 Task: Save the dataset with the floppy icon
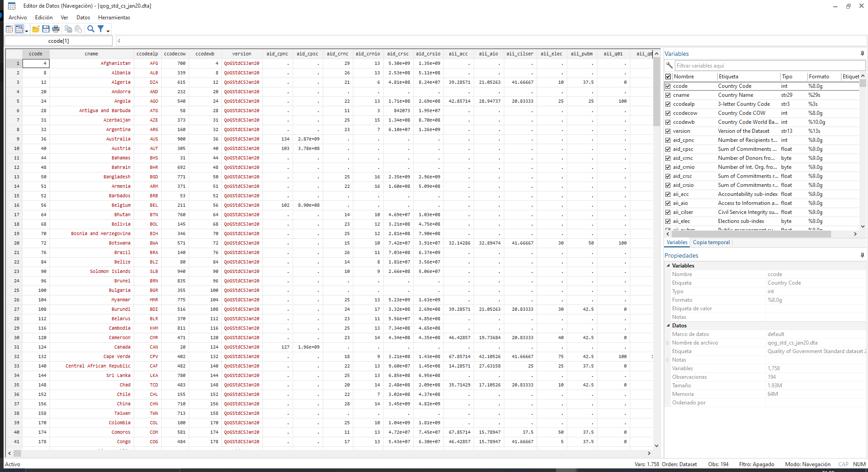[x=46, y=29]
